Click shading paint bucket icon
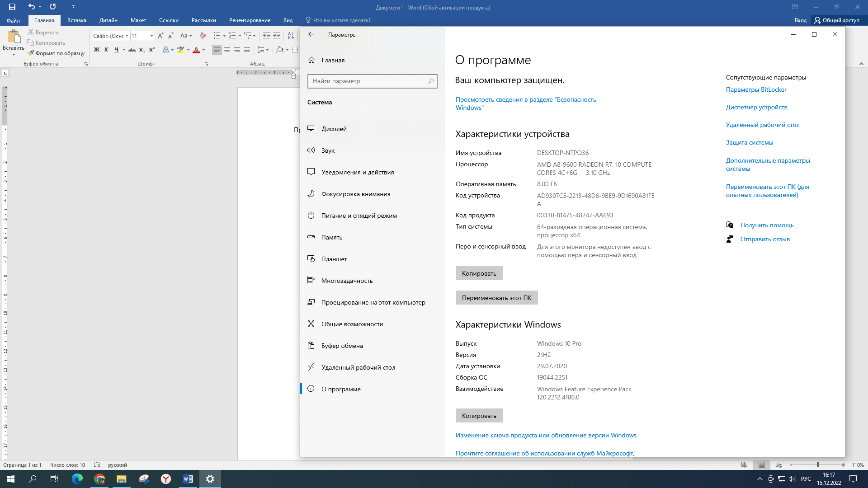Viewport: 868px width, 488px height. click(280, 50)
